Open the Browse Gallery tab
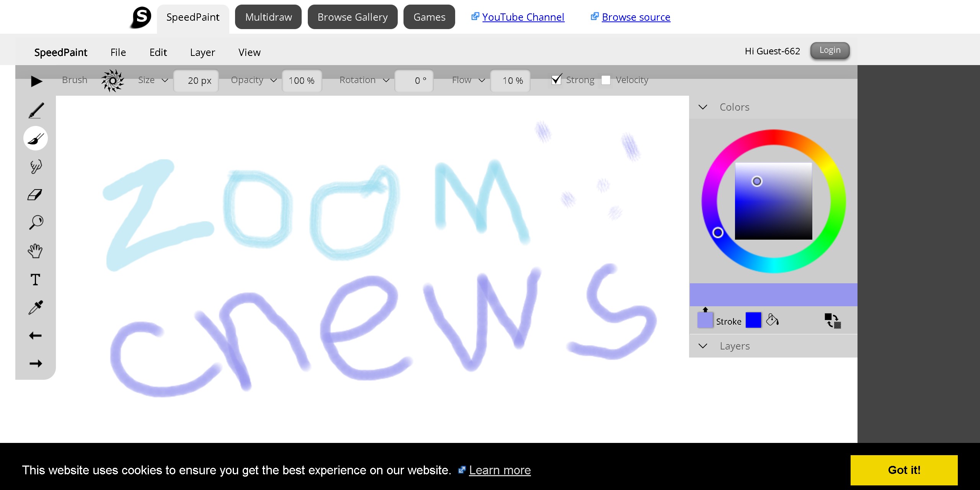Screen dimensions: 980x490 (x=353, y=17)
